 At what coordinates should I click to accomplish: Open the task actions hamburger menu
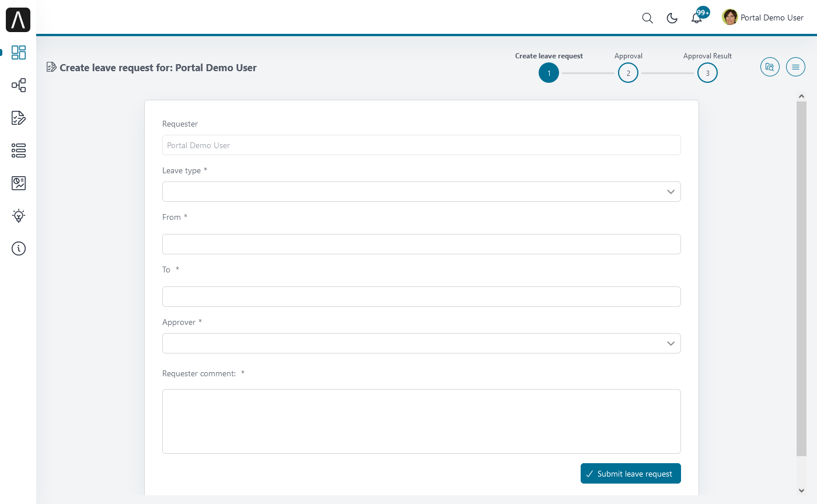795,67
